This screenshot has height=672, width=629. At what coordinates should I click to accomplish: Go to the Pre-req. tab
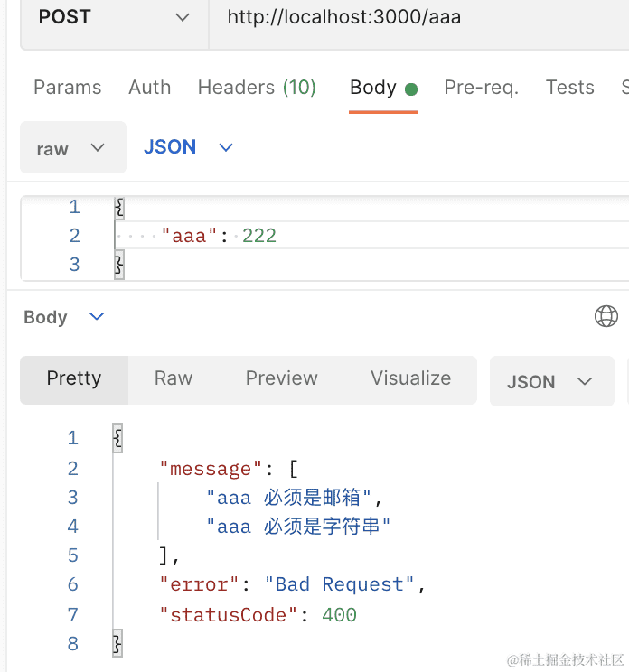pos(481,88)
